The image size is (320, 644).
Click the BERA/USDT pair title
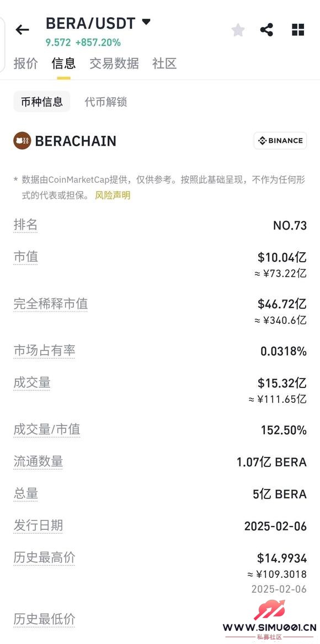(90, 23)
